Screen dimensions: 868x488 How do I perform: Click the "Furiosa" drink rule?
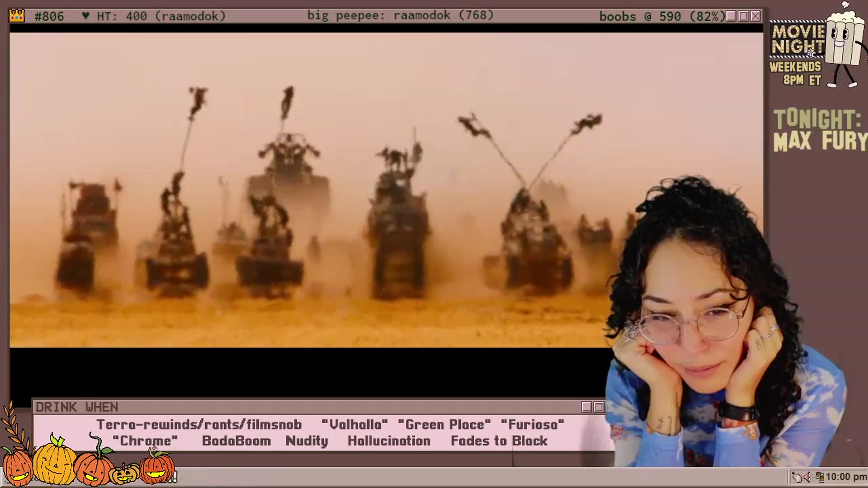click(532, 425)
